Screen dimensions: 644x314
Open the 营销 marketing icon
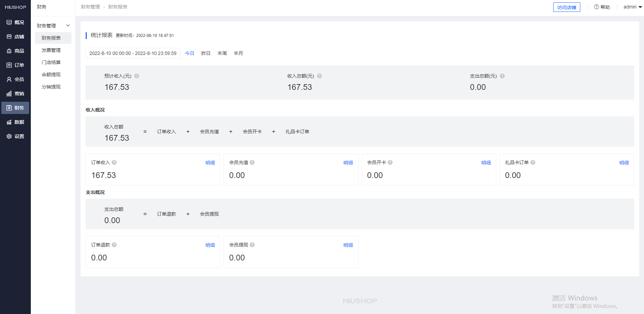(15, 93)
